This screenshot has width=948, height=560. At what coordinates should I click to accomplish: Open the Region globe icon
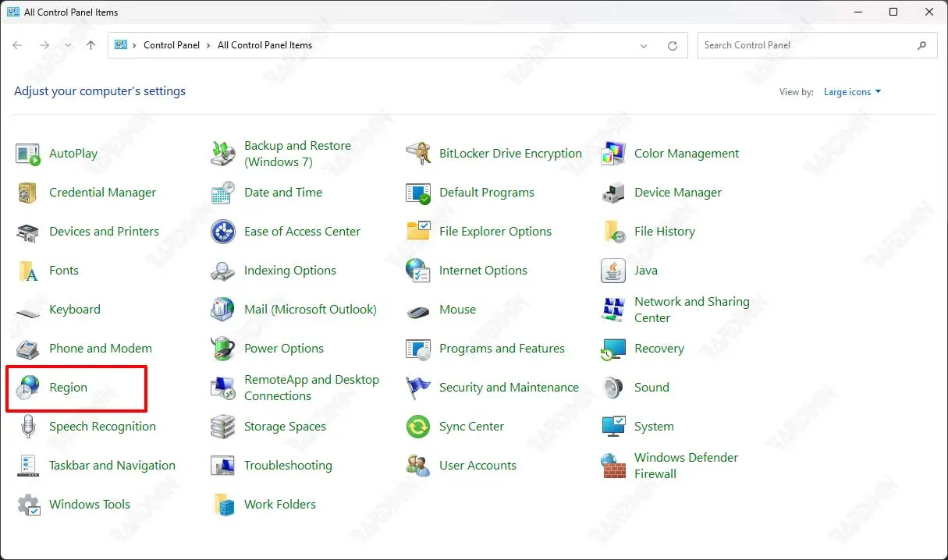(x=28, y=388)
